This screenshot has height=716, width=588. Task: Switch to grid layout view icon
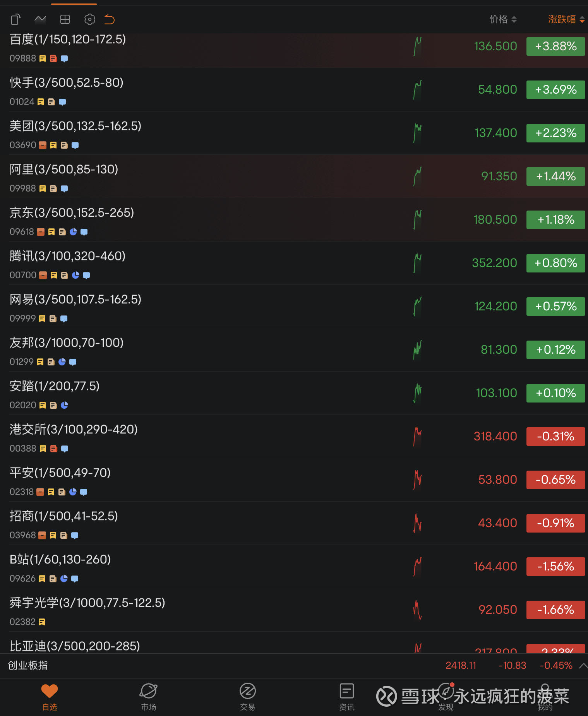65,19
